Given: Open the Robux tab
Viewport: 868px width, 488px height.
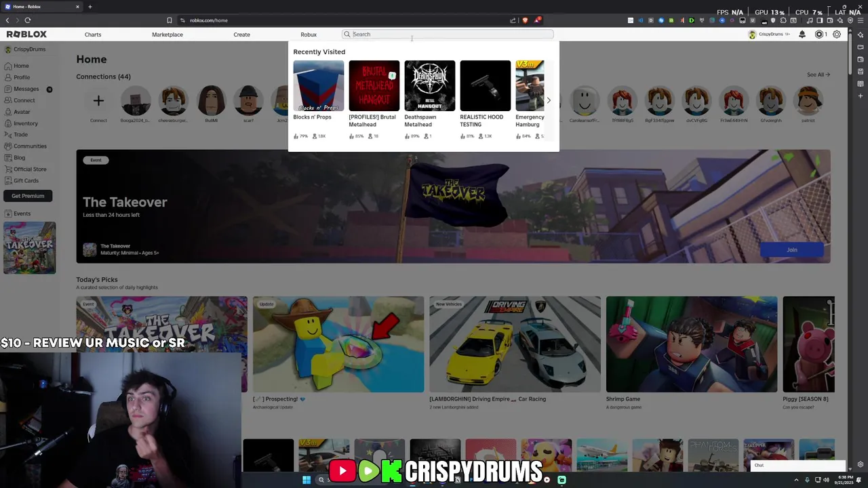Looking at the screenshot, I should [309, 35].
